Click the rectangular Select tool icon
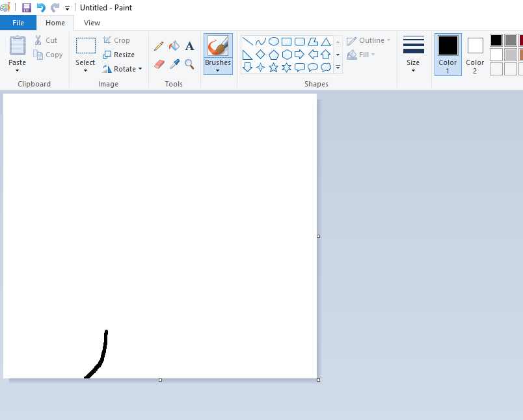This screenshot has height=420, width=523. tap(86, 46)
